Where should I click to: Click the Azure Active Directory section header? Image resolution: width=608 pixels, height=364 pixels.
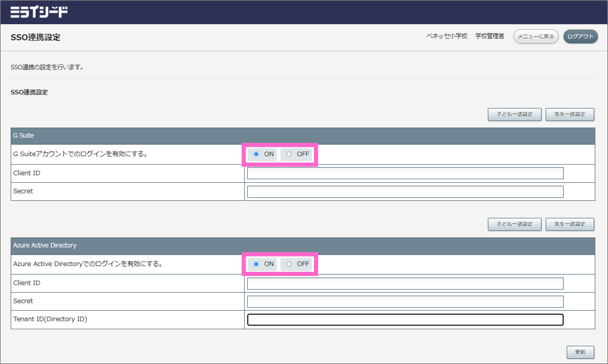click(x=303, y=245)
